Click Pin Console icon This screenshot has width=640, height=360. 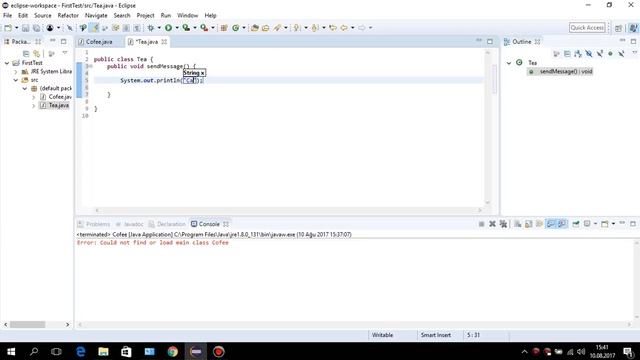576,224
